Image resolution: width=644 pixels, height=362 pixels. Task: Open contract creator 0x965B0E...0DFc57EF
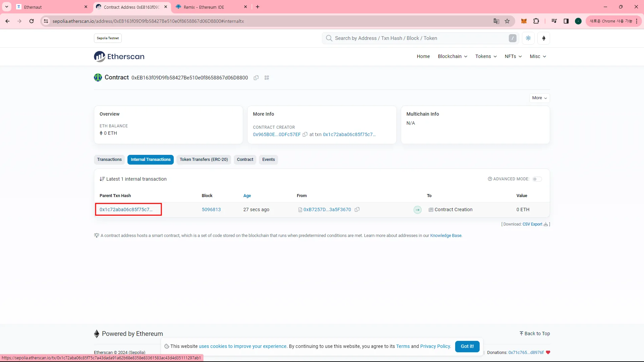[277, 134]
